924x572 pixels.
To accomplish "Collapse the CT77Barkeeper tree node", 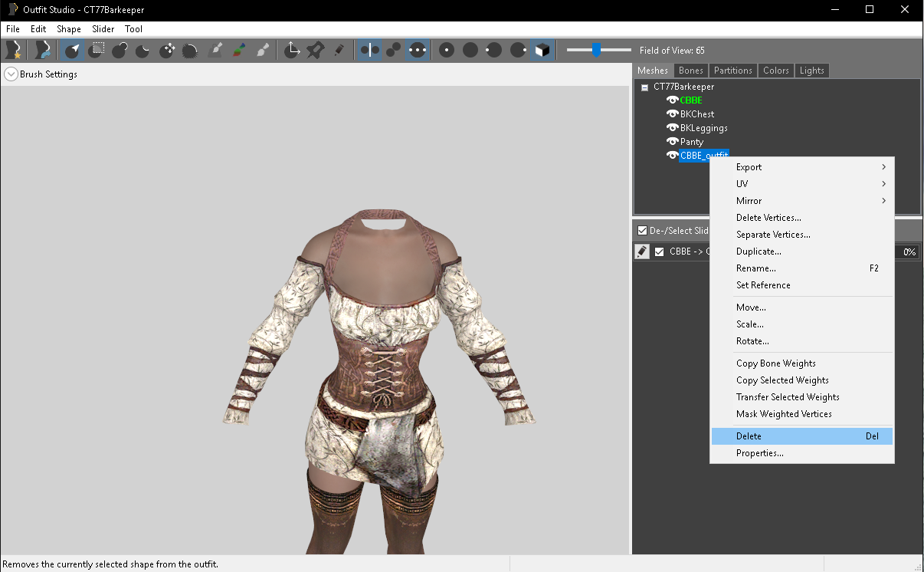I will [x=645, y=87].
